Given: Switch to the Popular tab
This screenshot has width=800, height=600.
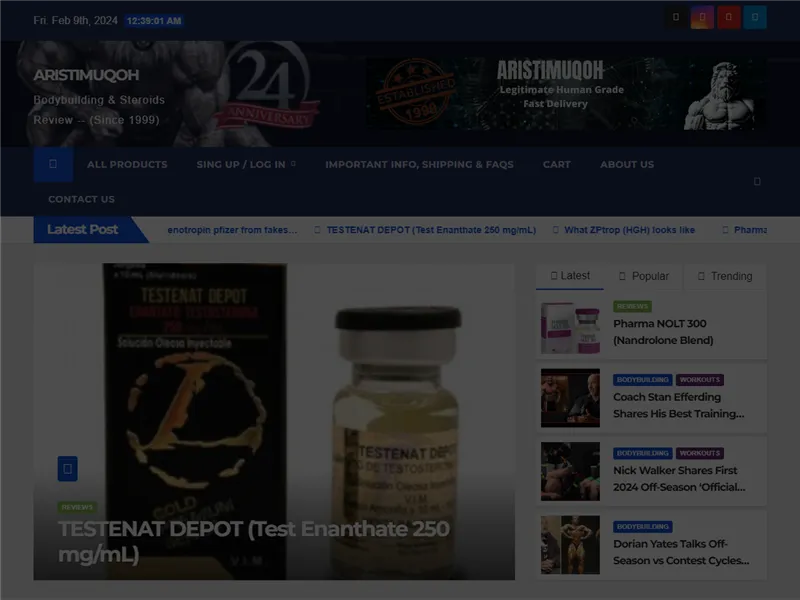Looking at the screenshot, I should tap(644, 276).
